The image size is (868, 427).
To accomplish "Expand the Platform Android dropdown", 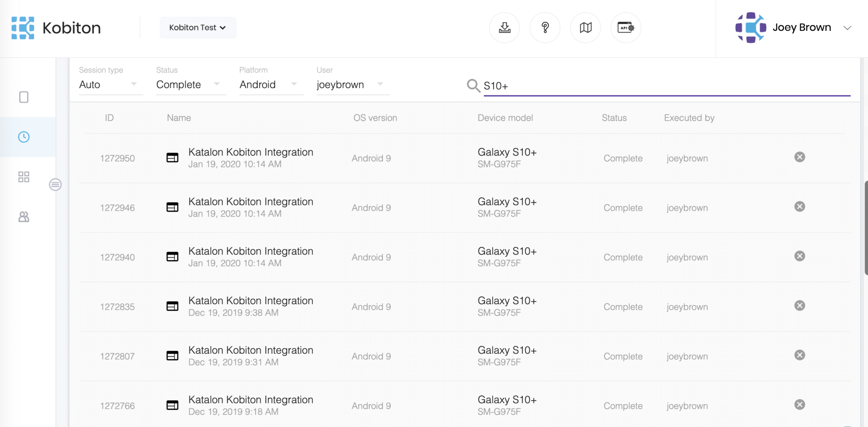I will pyautogui.click(x=268, y=84).
